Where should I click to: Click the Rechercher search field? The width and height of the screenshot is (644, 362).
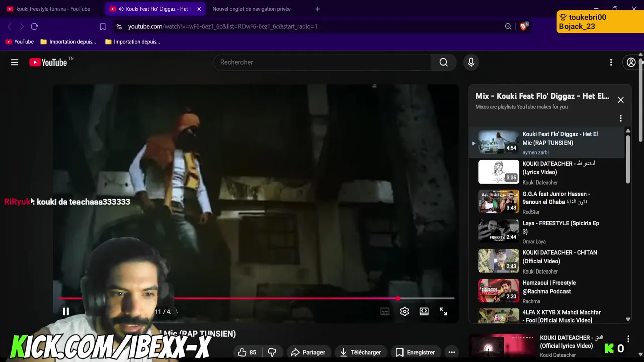tap(323, 62)
